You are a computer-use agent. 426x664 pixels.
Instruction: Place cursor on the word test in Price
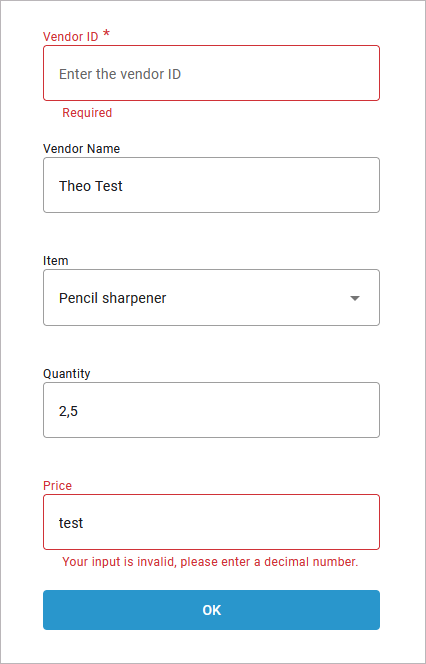[71, 523]
